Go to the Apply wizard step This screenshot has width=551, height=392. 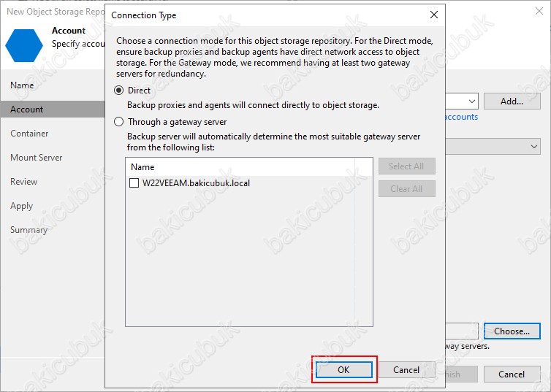21,206
